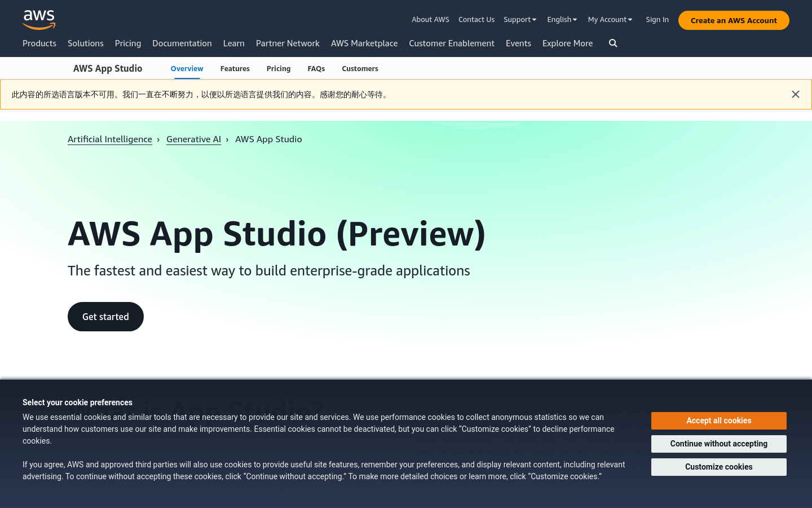Screen dimensions: 812x508
Task: Expand the Support dropdown
Action: (520, 19)
